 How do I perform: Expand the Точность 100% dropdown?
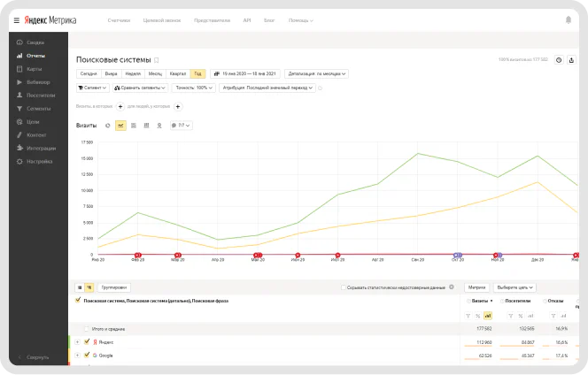(194, 88)
